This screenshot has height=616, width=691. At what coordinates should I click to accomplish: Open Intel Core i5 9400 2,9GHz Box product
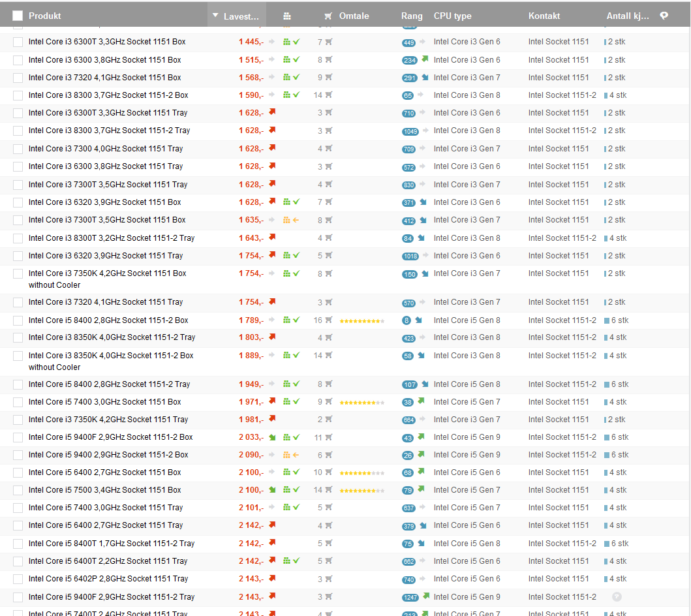click(x=108, y=455)
